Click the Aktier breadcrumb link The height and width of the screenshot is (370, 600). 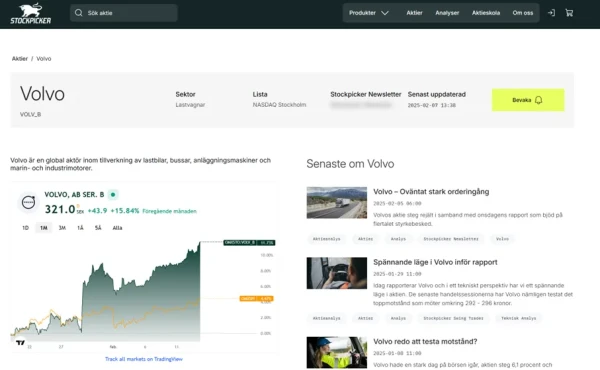[20, 59]
